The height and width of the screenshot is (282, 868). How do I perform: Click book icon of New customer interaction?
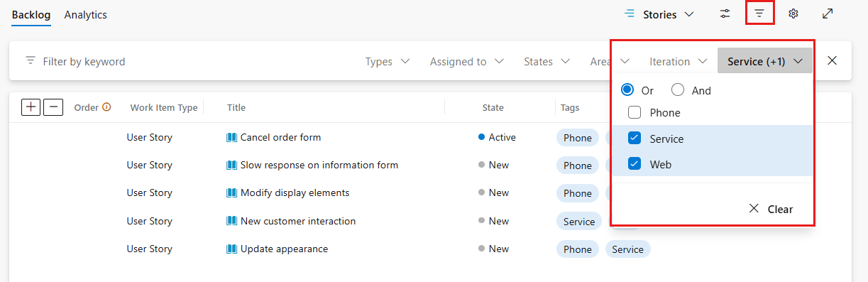231,221
